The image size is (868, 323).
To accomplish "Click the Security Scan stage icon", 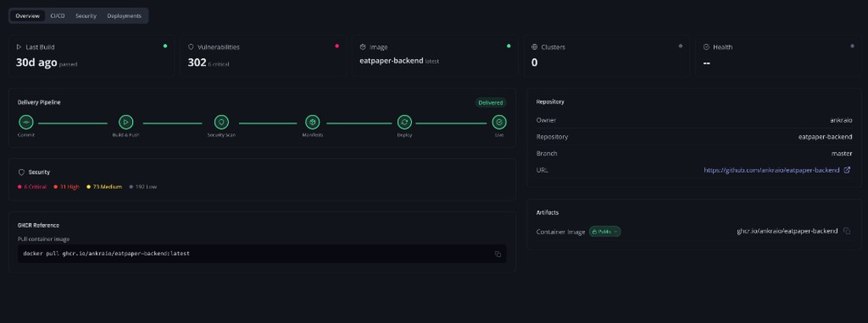I will point(222,123).
